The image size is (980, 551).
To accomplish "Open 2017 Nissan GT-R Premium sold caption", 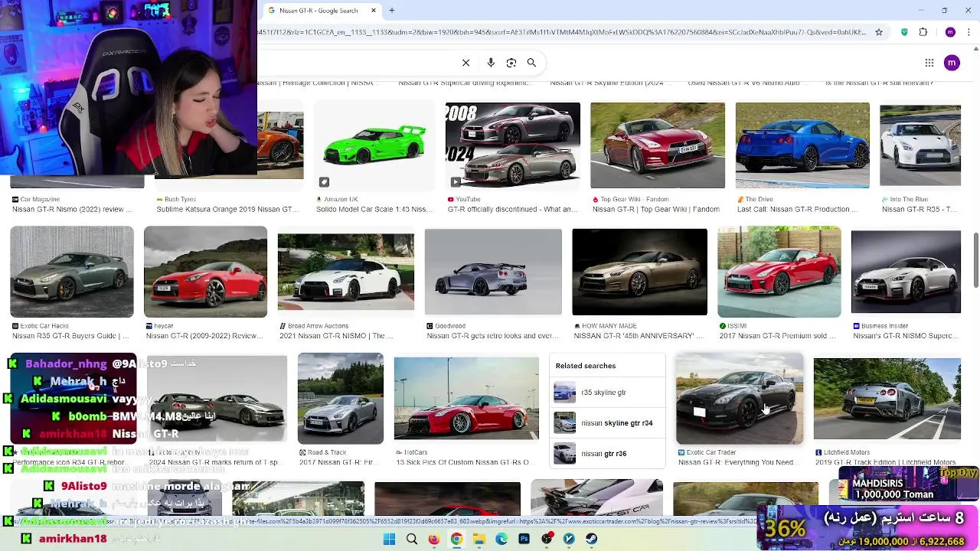I will point(777,336).
